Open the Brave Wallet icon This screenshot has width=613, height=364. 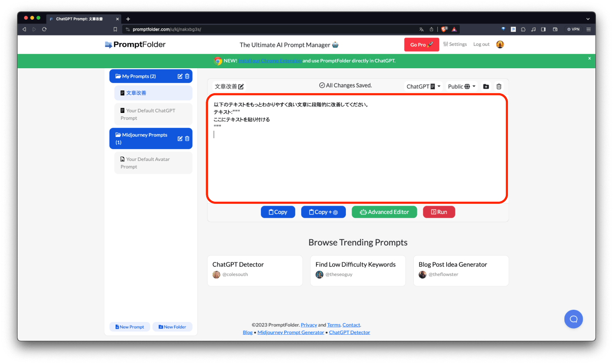tap(555, 29)
